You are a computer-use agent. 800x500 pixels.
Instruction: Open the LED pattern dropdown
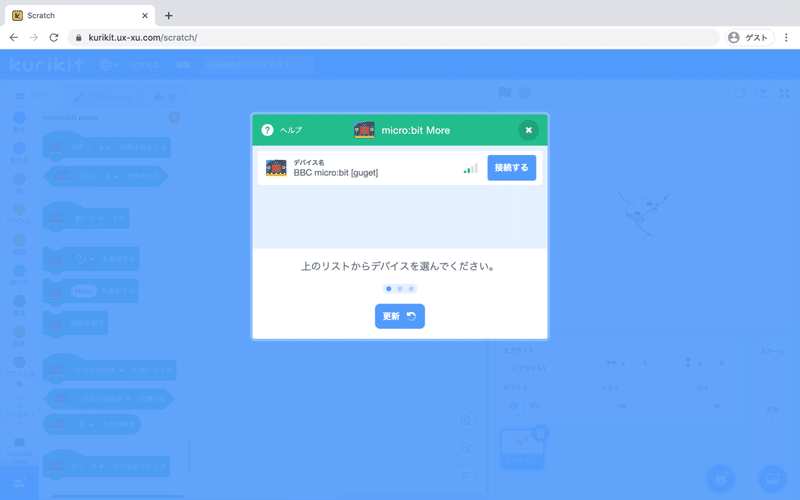[x=84, y=259]
